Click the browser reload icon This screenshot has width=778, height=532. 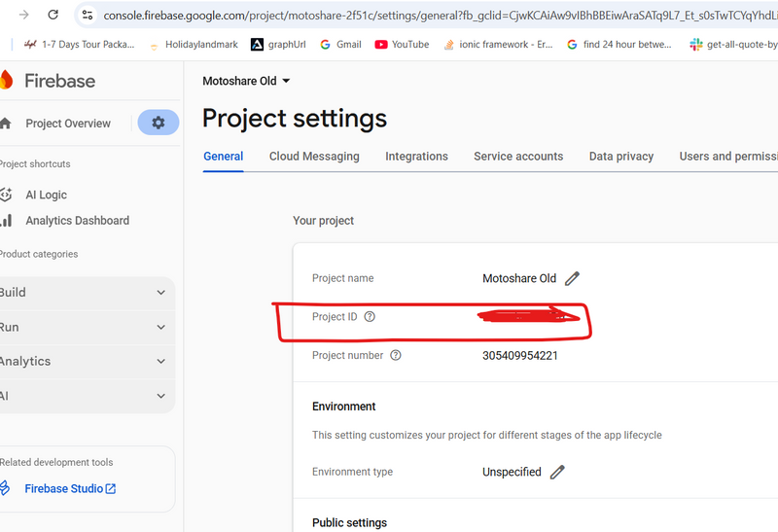[x=53, y=15]
